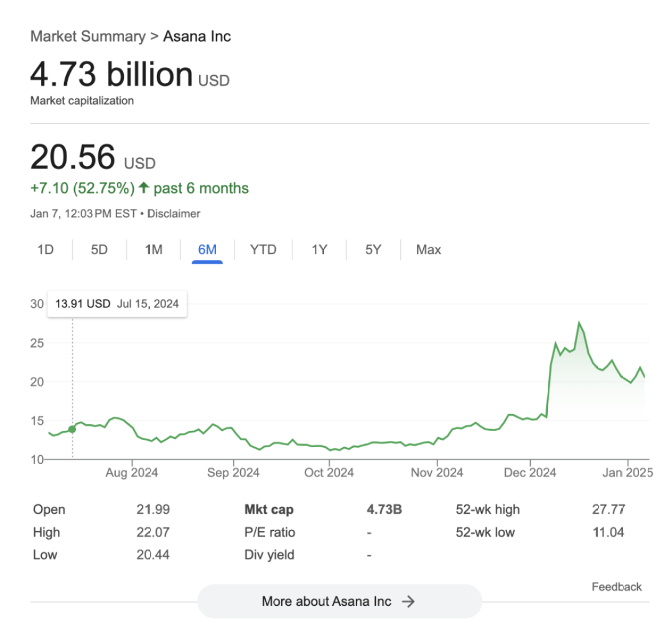Viewport: 672px width, 630px height.
Task: Click the Div yield label
Action: 269,555
